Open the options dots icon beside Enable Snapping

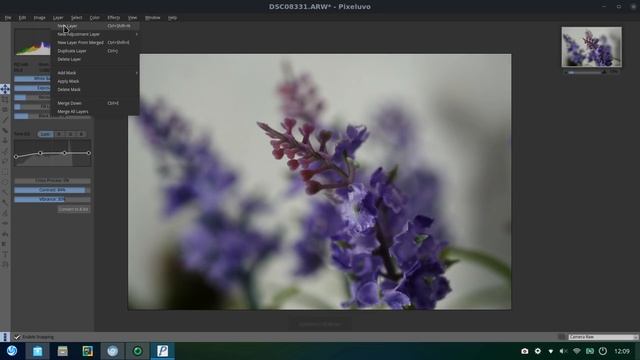[5, 337]
